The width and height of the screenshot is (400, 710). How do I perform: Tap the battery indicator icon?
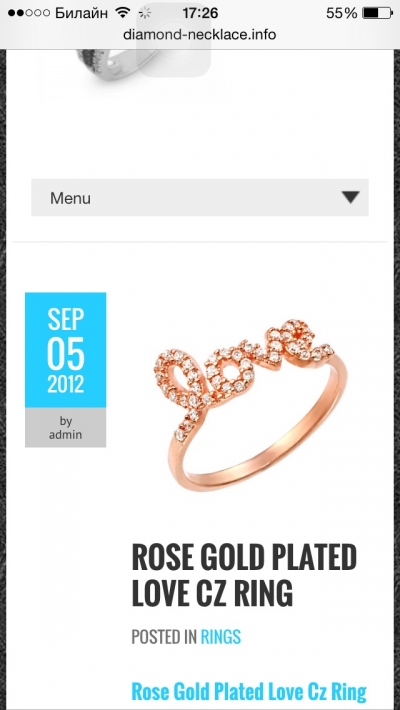coord(377,13)
